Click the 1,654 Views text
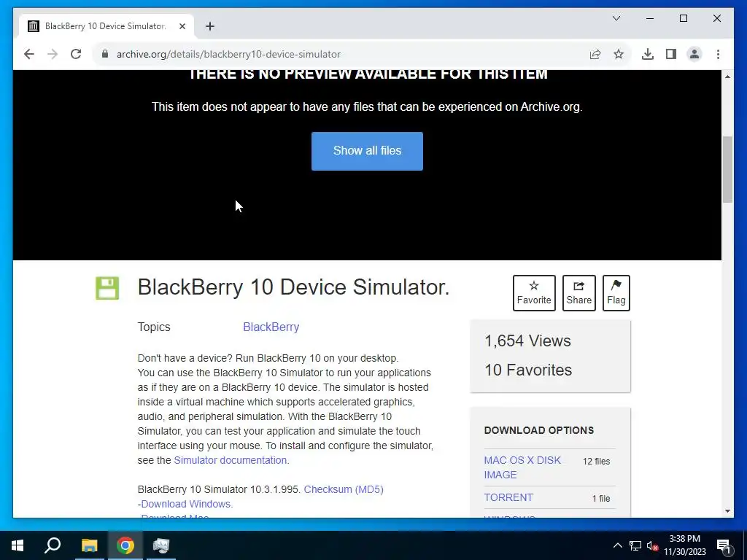Image resolution: width=747 pixels, height=560 pixels. [527, 341]
